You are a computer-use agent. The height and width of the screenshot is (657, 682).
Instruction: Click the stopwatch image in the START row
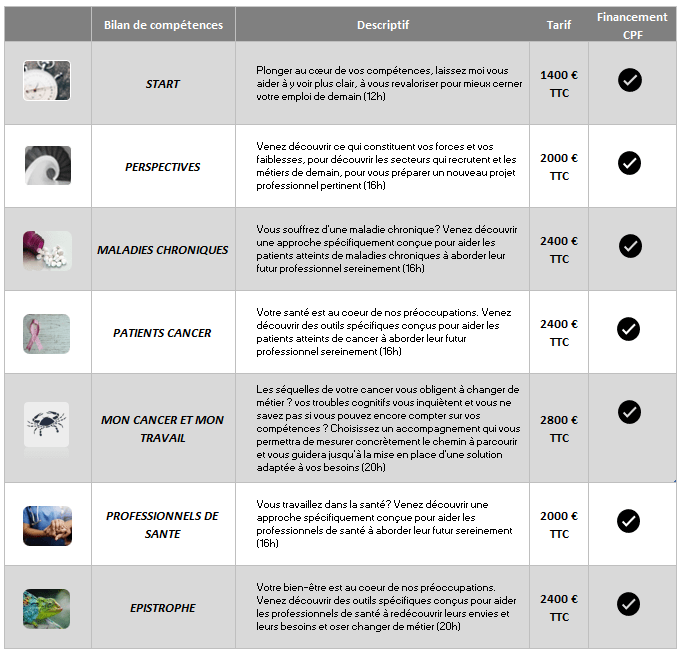(x=47, y=81)
